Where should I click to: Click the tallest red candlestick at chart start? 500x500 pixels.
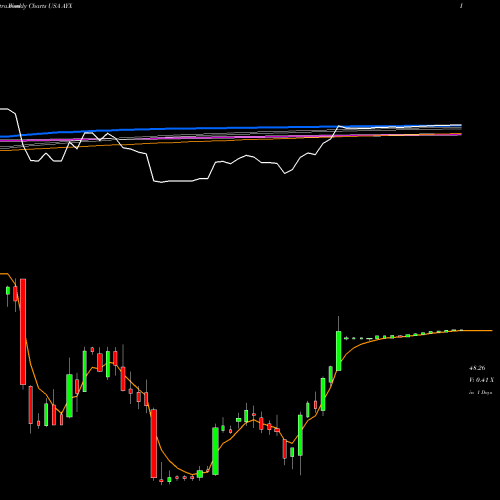(23, 332)
